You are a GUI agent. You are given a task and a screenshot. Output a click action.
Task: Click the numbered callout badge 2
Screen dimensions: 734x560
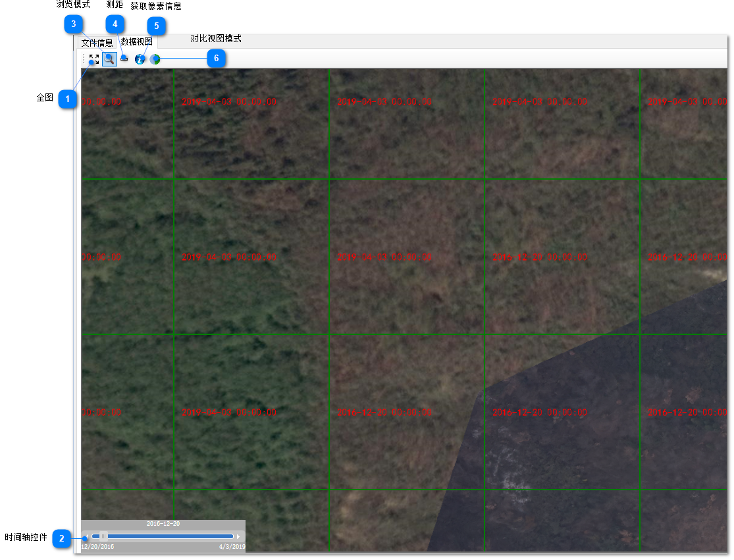[x=62, y=539]
